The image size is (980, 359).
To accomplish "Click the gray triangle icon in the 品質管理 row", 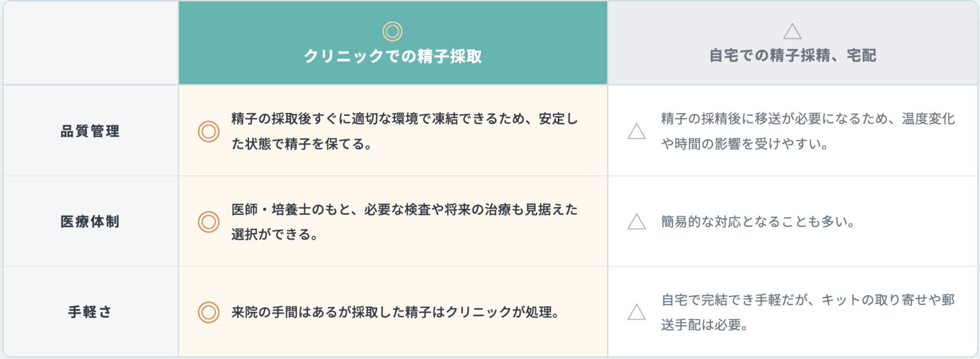I will pos(636,131).
